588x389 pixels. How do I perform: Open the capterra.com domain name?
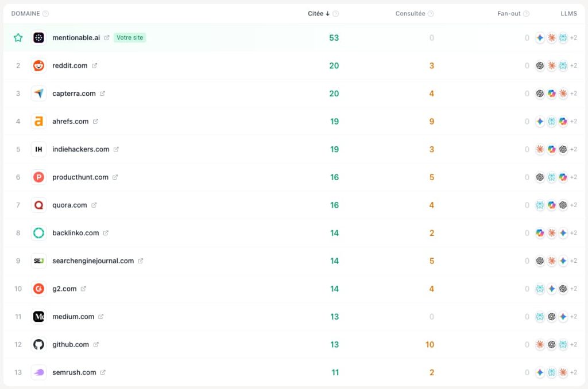tap(74, 94)
